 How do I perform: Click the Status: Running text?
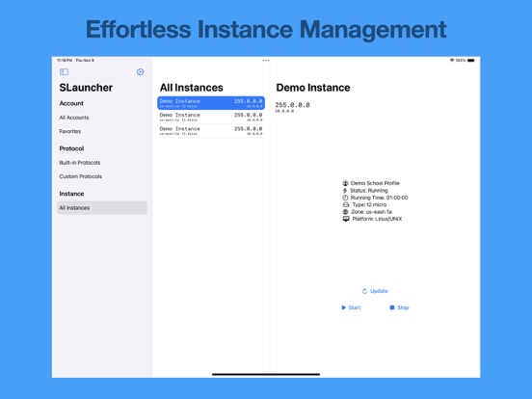(369, 190)
